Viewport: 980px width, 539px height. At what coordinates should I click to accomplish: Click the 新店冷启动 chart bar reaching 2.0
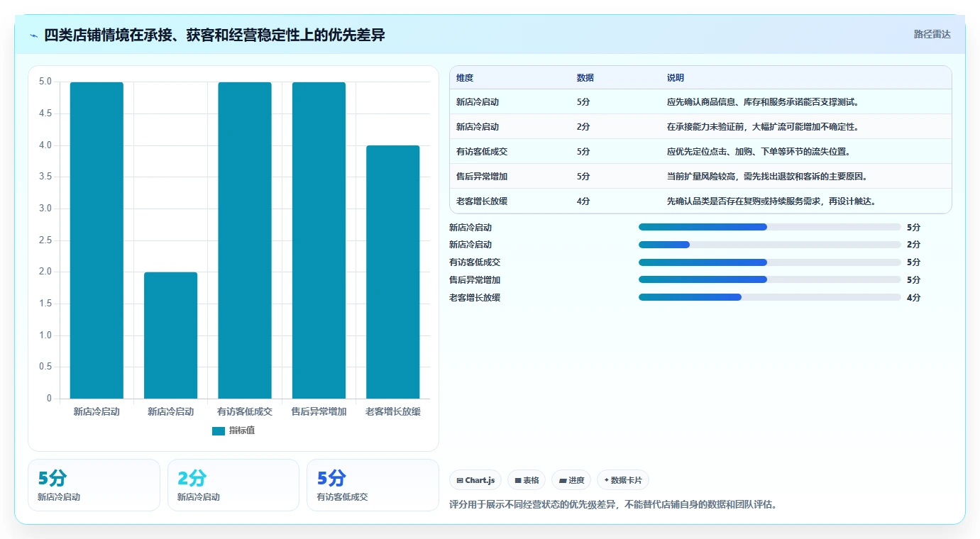coord(170,335)
